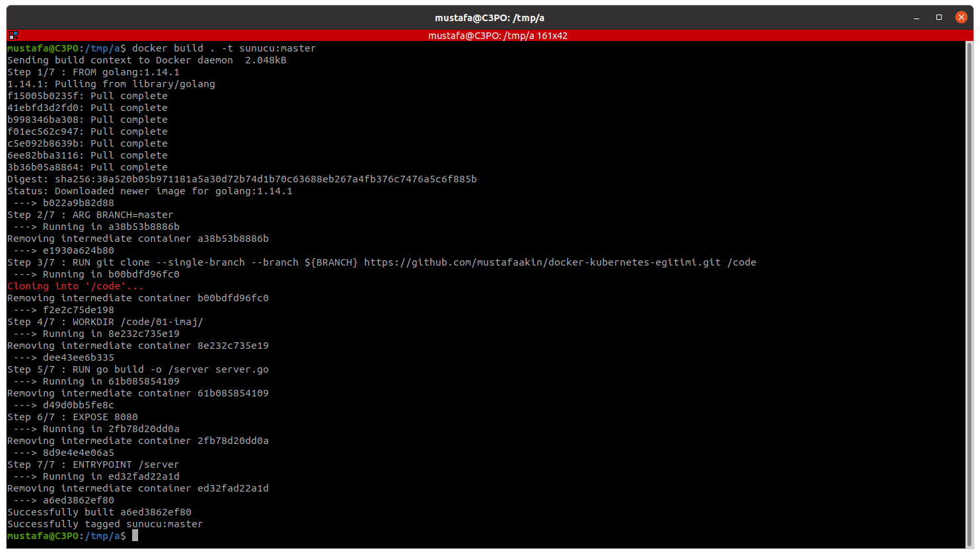Click 'Removing intermediate container ed32fad22a1d' line
980x555 pixels.
point(138,488)
